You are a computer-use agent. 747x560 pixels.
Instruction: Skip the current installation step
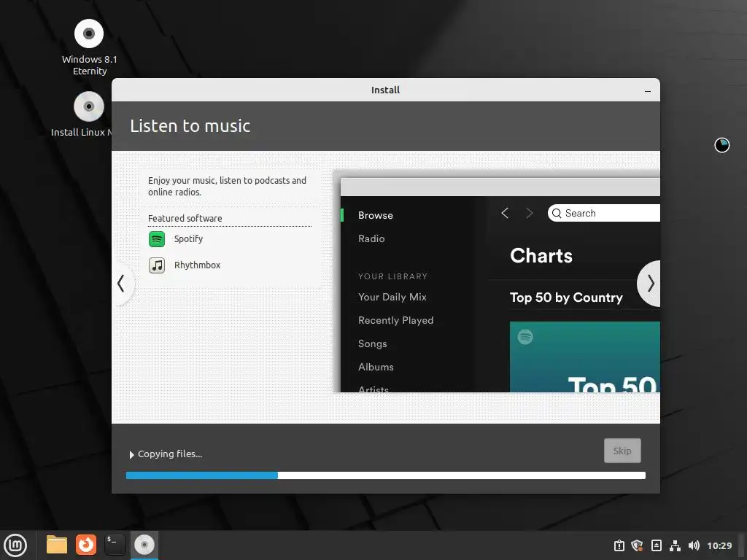[622, 451]
